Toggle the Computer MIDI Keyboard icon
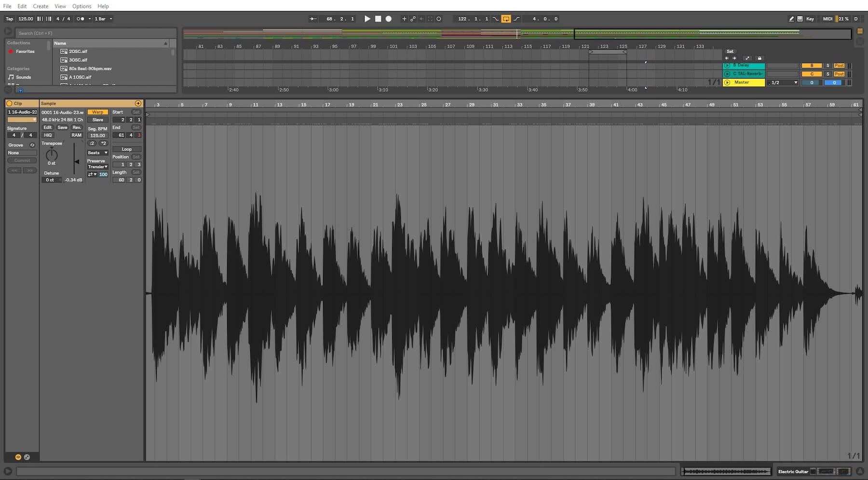The height and width of the screenshot is (480, 868). click(x=800, y=19)
